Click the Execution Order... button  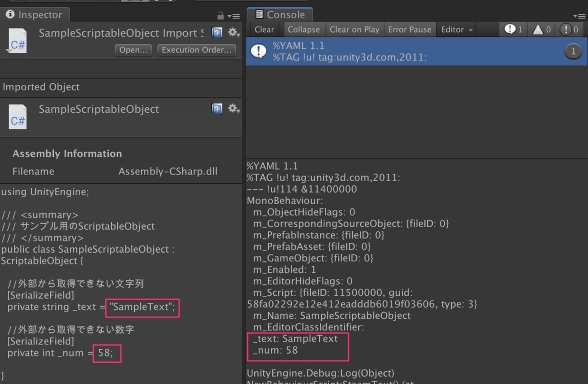(196, 50)
